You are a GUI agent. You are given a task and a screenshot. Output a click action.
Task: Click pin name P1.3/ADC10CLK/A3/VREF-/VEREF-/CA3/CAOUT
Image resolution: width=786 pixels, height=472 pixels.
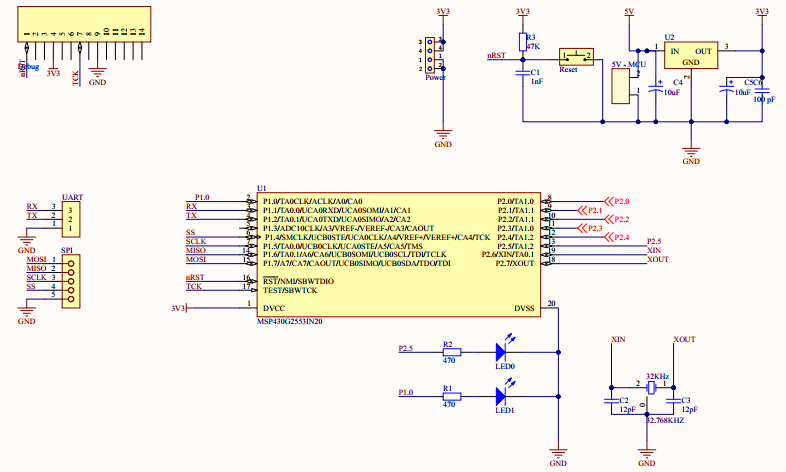click(348, 228)
